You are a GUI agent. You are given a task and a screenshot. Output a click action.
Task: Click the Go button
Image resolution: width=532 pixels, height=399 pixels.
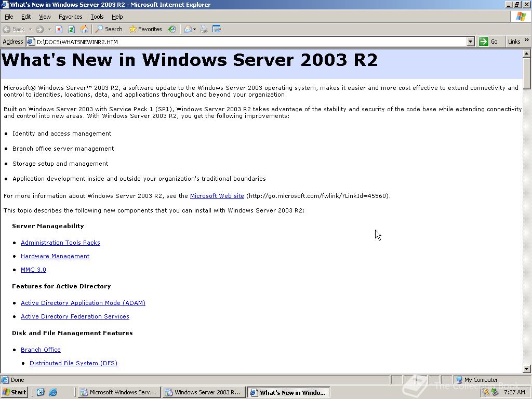pyautogui.click(x=488, y=42)
